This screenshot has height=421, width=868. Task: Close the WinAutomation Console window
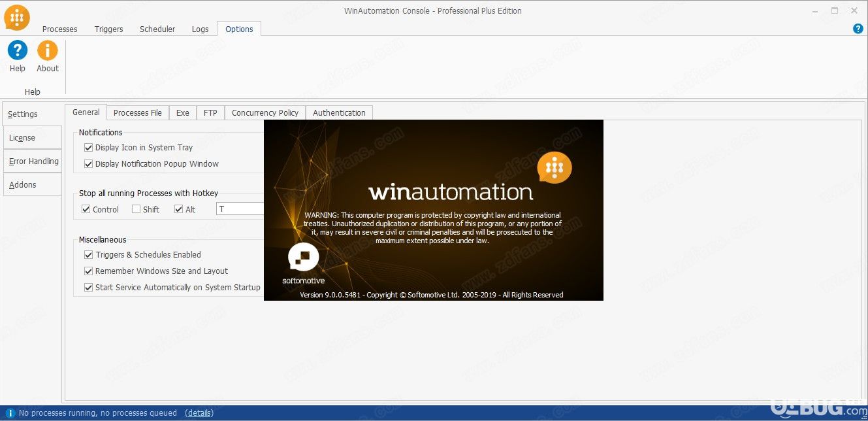click(853, 11)
